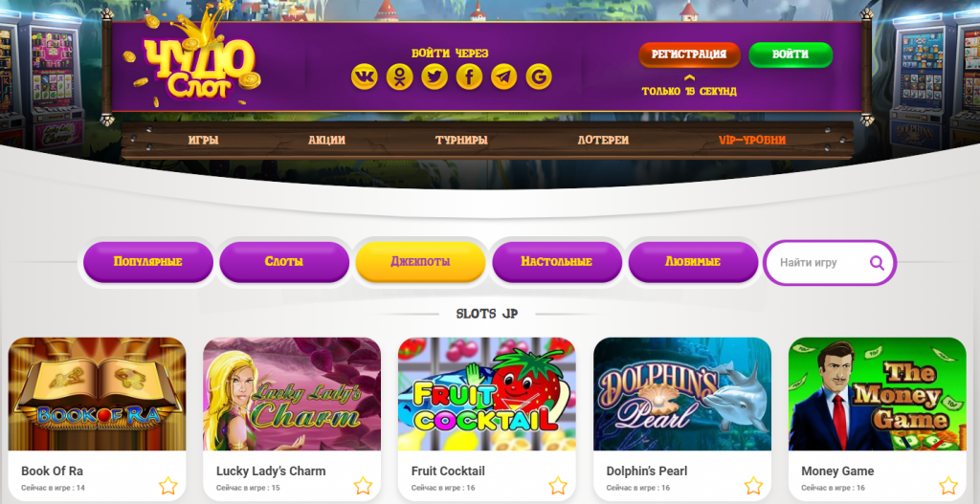Click the search magnifier icon

coord(877,263)
